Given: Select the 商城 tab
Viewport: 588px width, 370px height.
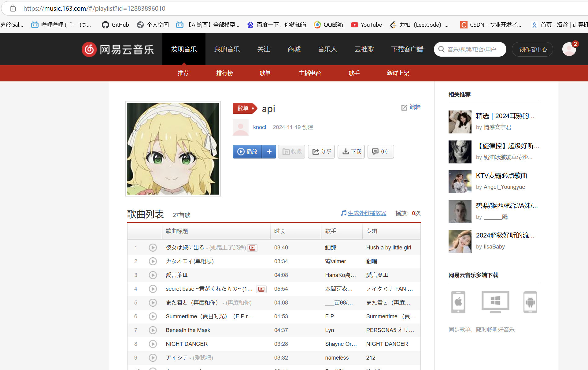Looking at the screenshot, I should tap(294, 49).
